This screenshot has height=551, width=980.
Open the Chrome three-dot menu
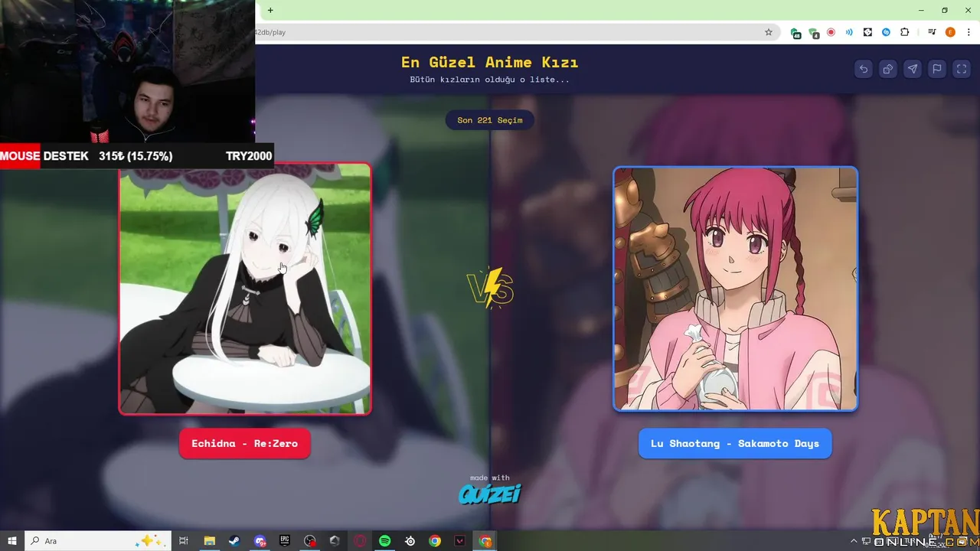click(x=969, y=32)
